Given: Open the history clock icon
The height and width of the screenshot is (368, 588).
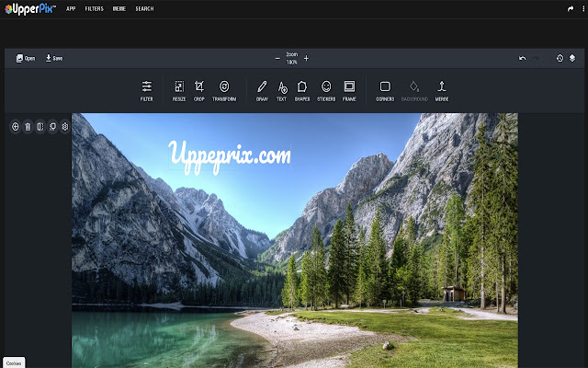Looking at the screenshot, I should (560, 58).
